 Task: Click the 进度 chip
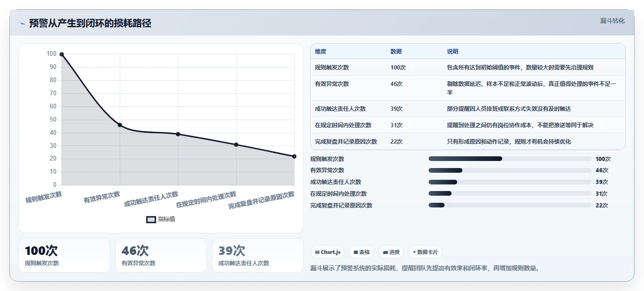(x=391, y=252)
